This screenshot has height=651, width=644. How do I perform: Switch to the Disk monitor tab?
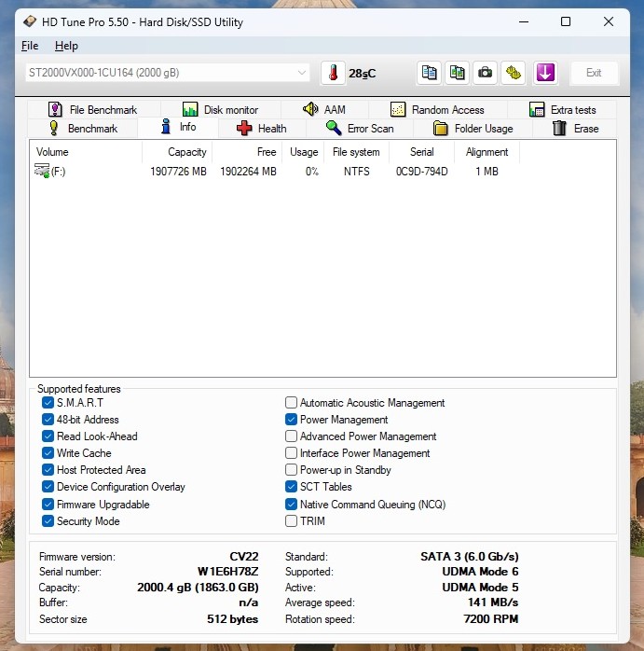click(221, 110)
